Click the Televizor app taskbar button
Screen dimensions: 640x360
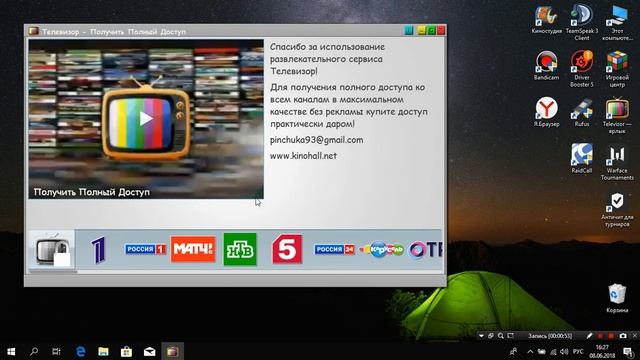[172, 351]
